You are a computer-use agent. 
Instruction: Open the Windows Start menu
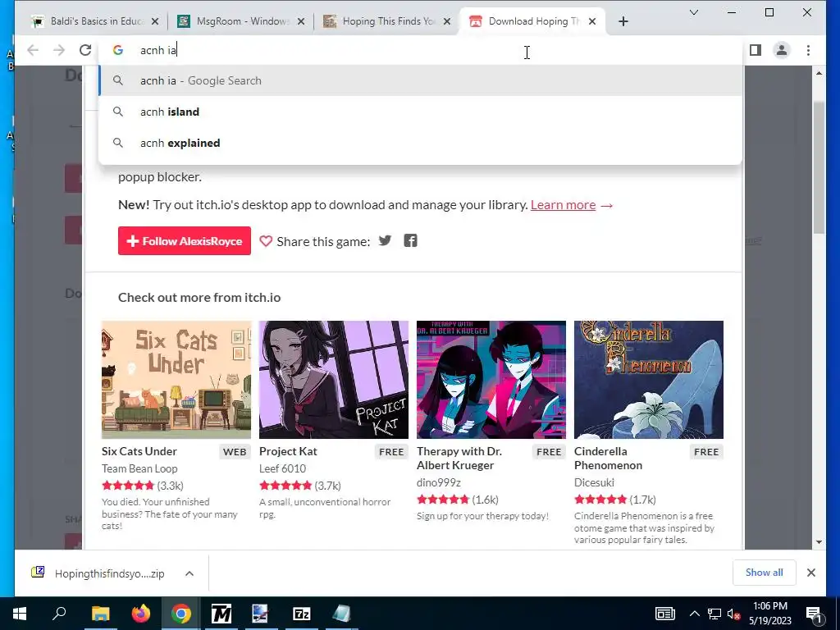[x=20, y=614]
